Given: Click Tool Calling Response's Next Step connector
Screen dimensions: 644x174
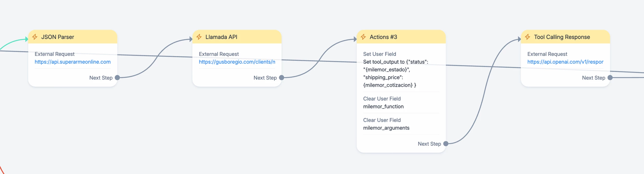Looking at the screenshot, I should click(610, 78).
